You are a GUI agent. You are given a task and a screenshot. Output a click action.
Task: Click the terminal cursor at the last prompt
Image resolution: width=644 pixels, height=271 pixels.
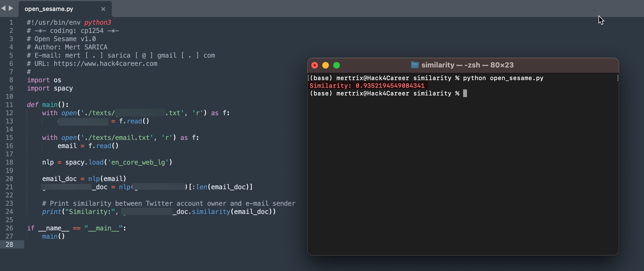[465, 94]
